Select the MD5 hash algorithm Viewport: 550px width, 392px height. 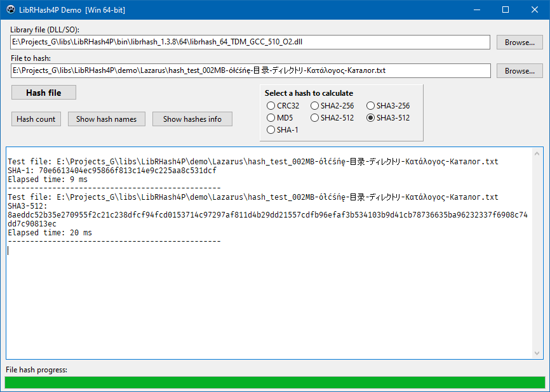pos(271,117)
